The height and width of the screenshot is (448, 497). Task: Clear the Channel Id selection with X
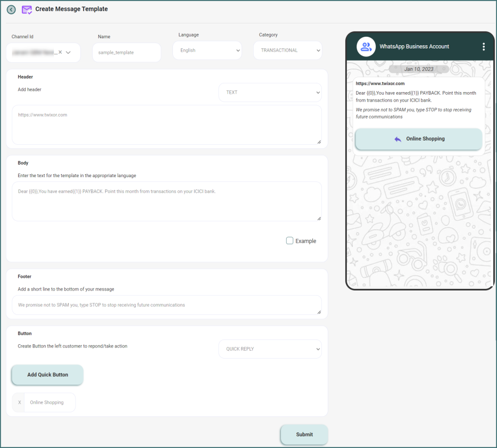pyautogui.click(x=60, y=52)
